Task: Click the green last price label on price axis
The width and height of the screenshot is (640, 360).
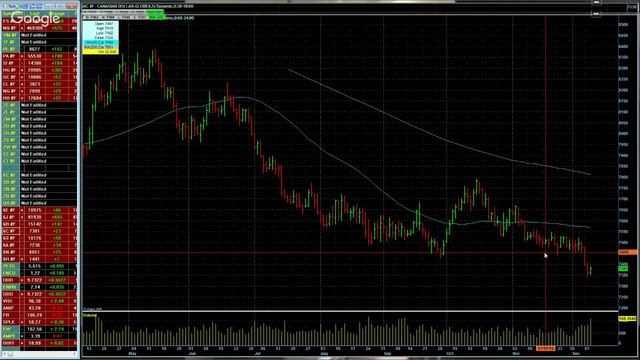Action: 623,269
